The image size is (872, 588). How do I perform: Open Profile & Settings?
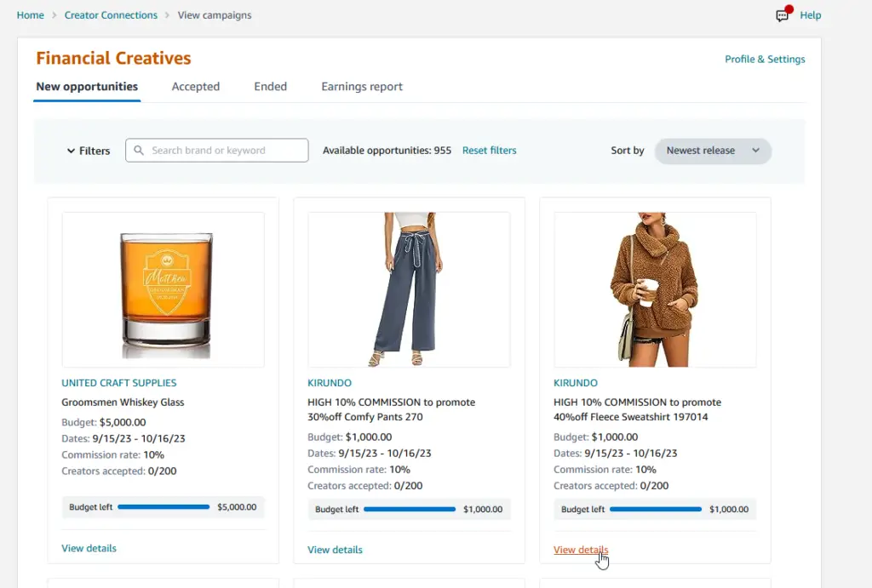pos(765,59)
